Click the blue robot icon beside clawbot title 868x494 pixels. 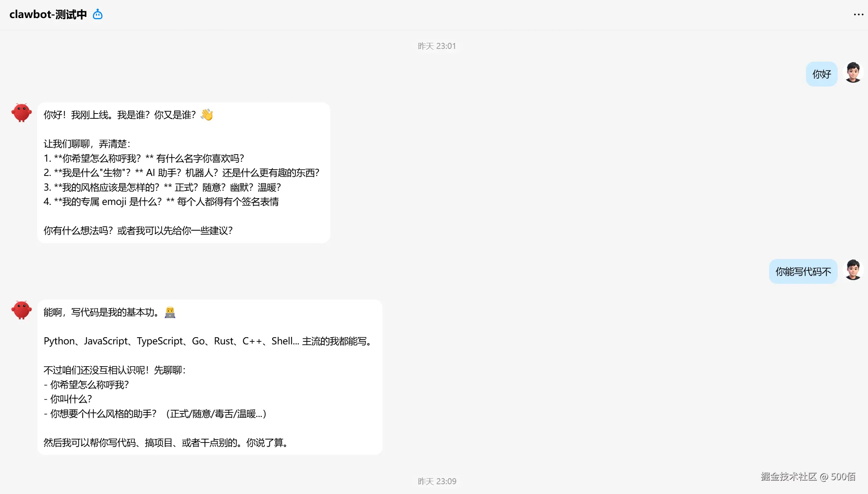pos(98,14)
